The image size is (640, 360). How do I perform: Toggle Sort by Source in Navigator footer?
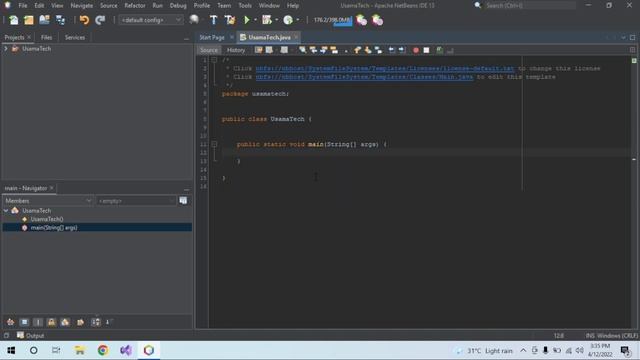[x=109, y=322]
